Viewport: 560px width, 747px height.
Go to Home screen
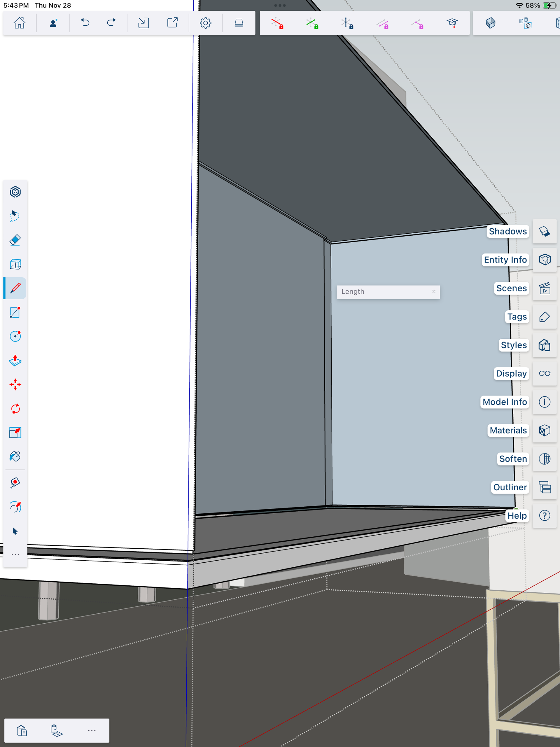tap(19, 23)
